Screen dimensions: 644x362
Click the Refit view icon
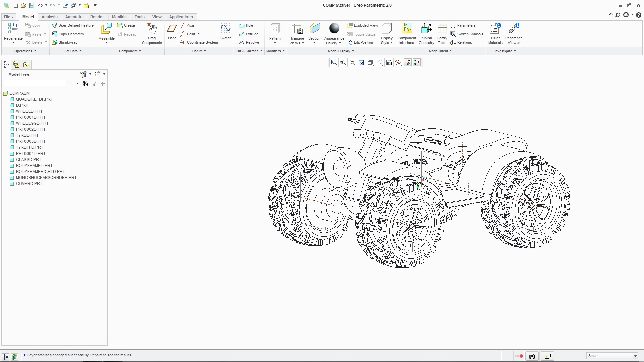pyautogui.click(x=334, y=63)
